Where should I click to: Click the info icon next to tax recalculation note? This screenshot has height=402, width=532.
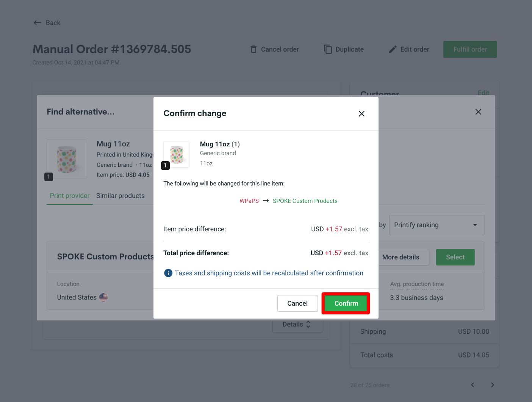point(168,273)
